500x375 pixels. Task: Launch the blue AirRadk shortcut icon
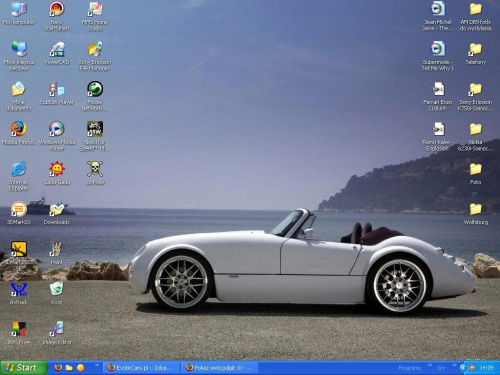point(19,289)
